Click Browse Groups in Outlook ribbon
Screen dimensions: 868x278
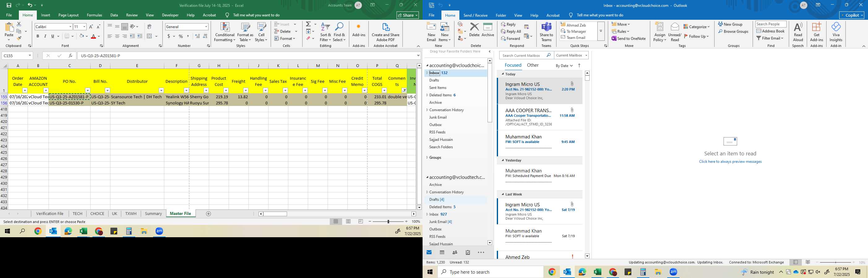(733, 31)
